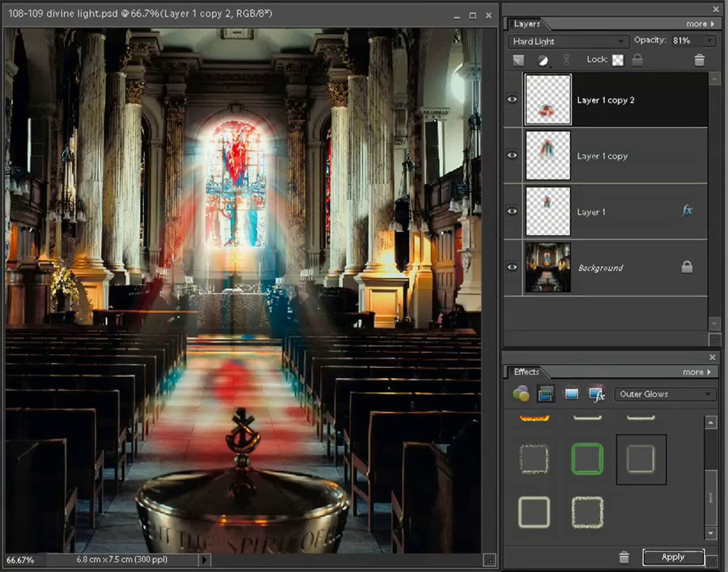Select the green outer glow style thumbnail
728x572 pixels.
click(x=587, y=459)
